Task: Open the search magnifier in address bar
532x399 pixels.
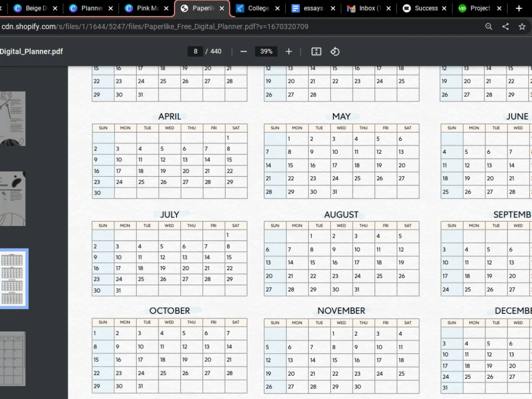Action: [x=488, y=27]
